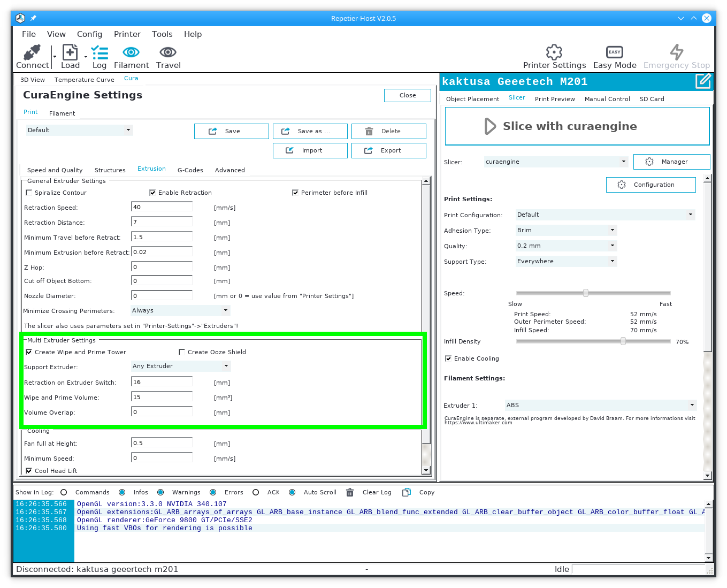Toggle Filament visibility eye icon
Viewport: 727px width, 588px height.
coord(131,52)
